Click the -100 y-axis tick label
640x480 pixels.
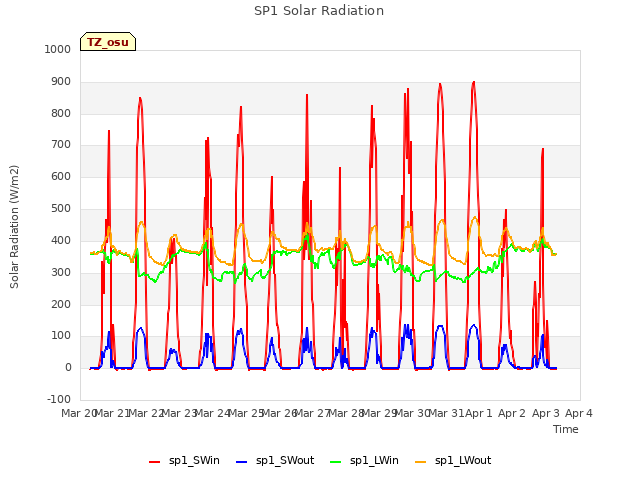coord(59,399)
